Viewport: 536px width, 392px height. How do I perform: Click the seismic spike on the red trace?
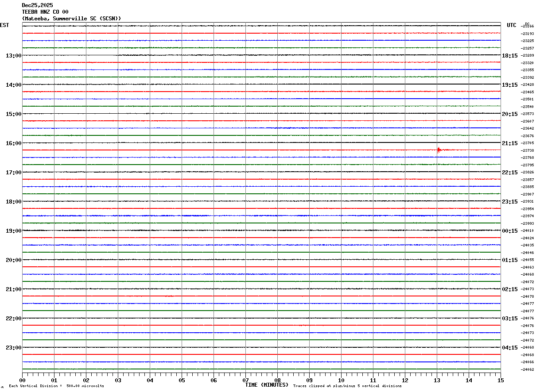click(439, 150)
